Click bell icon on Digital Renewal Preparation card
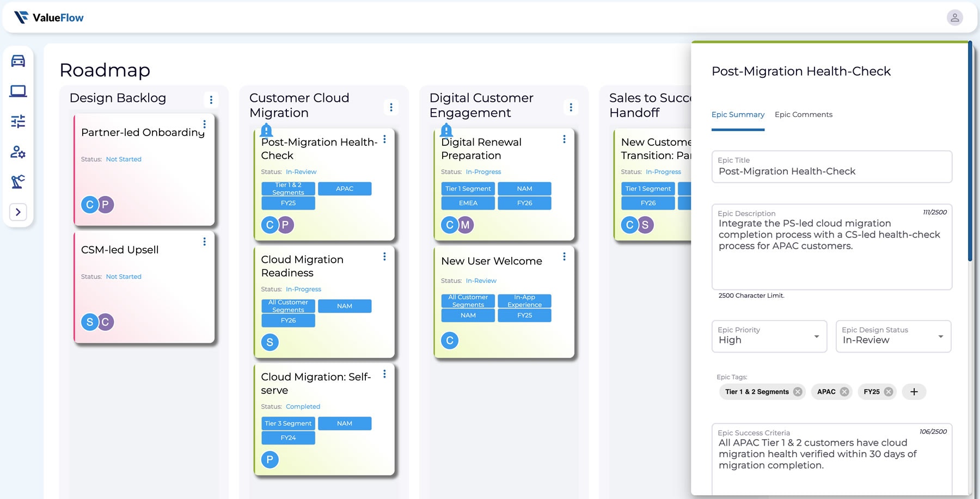Viewport: 980px width, 499px height. tap(446, 130)
